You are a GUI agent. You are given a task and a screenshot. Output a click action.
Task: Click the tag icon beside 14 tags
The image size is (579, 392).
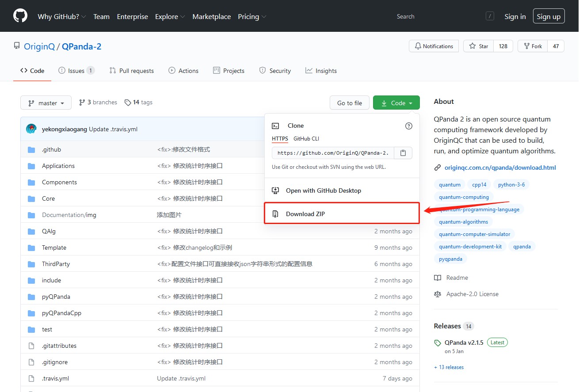pyautogui.click(x=128, y=103)
